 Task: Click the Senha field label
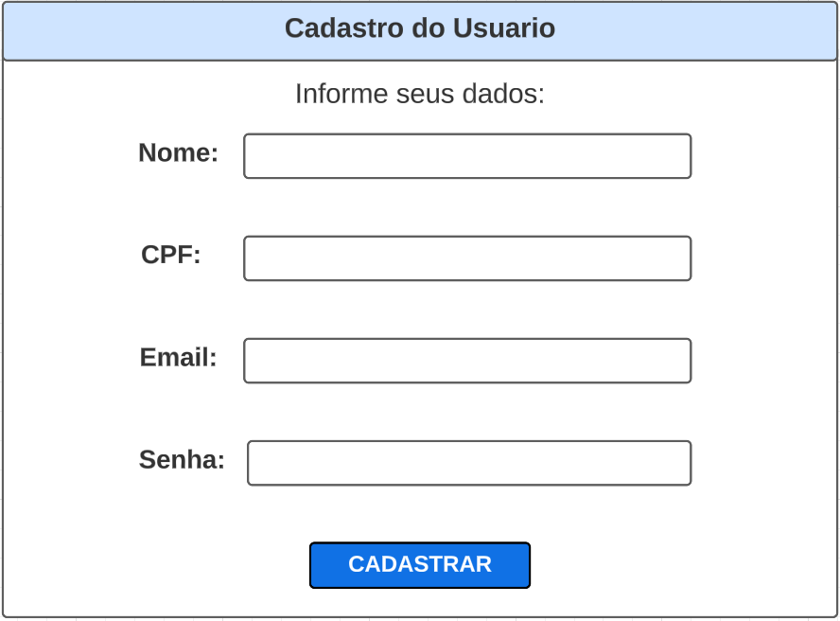click(x=182, y=460)
